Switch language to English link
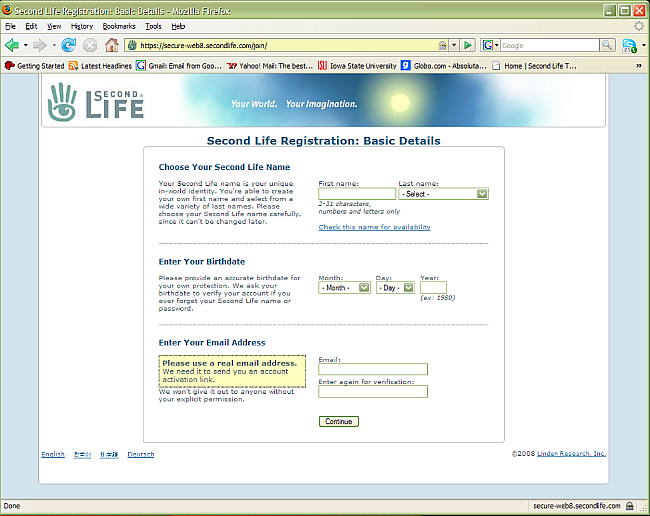Viewport: 650px width, 516px height. pyautogui.click(x=53, y=454)
